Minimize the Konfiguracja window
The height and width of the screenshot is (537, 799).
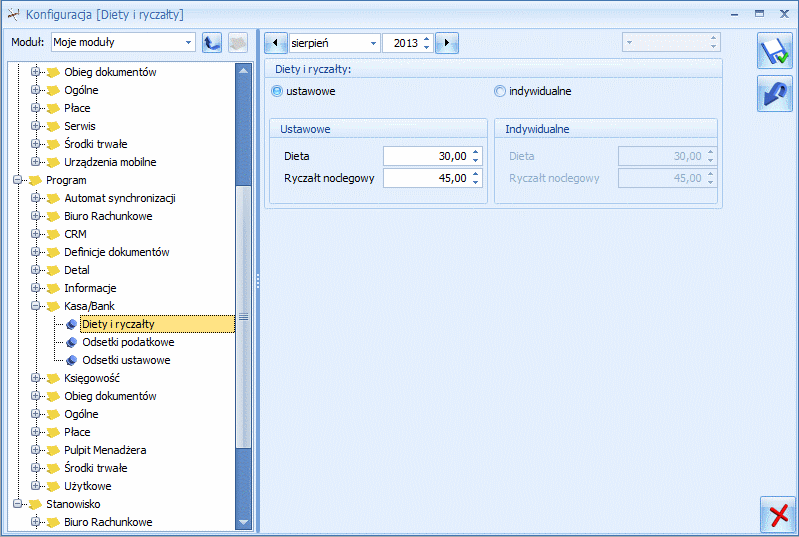pyautogui.click(x=734, y=15)
